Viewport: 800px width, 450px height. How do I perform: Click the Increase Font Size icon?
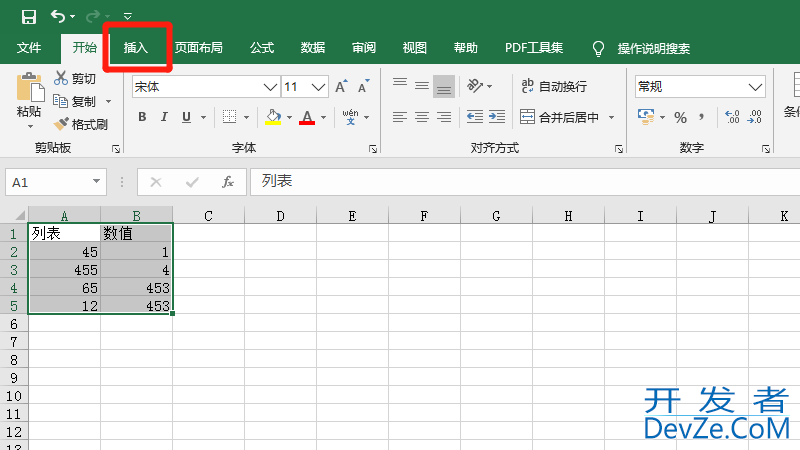[x=341, y=87]
